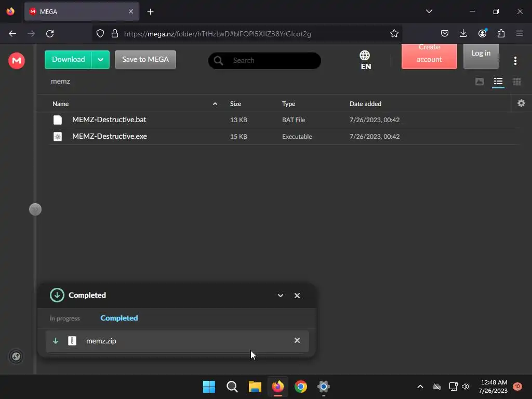Open Windows Start menu
Screen dimensions: 532x399
[x=209, y=387]
